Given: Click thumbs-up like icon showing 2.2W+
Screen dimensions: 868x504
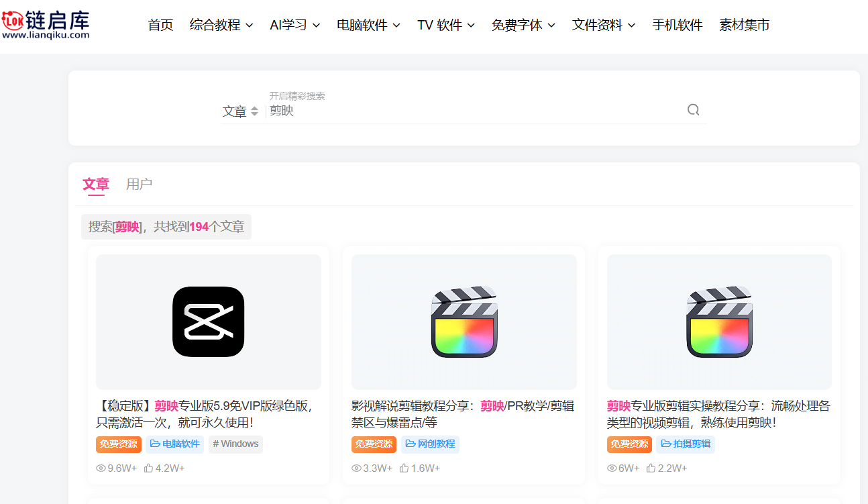Looking at the screenshot, I should click(x=651, y=468).
